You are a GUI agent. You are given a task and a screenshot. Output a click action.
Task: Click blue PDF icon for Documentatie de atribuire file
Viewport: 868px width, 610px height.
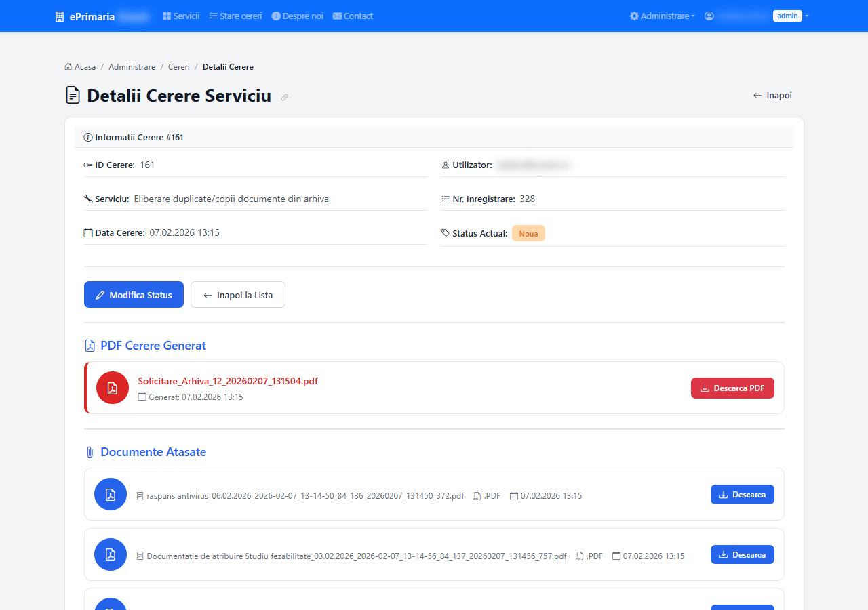[x=111, y=554]
